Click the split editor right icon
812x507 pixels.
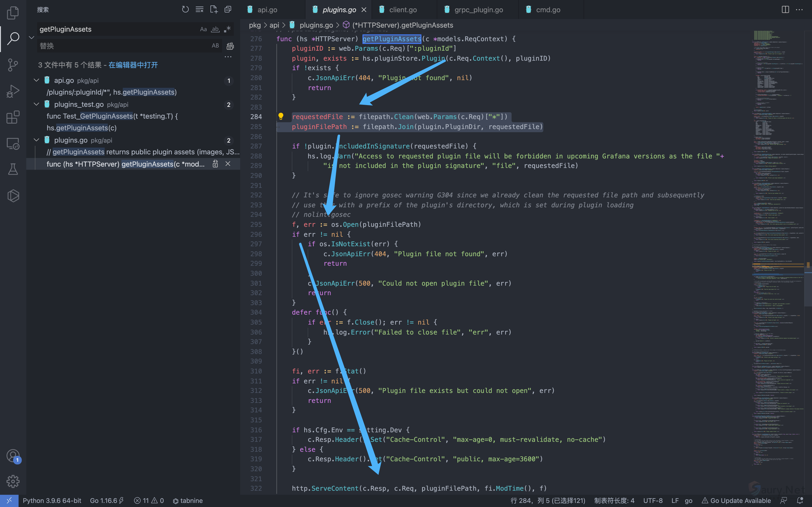(x=785, y=9)
